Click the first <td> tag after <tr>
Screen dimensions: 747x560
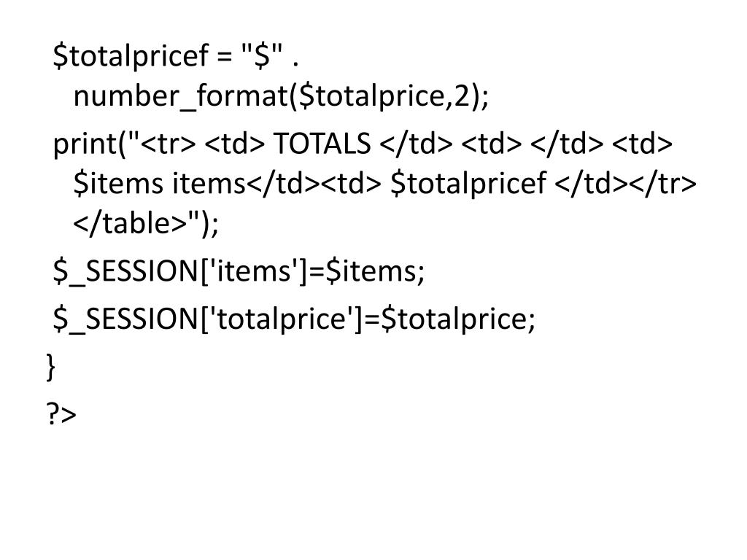(234, 144)
